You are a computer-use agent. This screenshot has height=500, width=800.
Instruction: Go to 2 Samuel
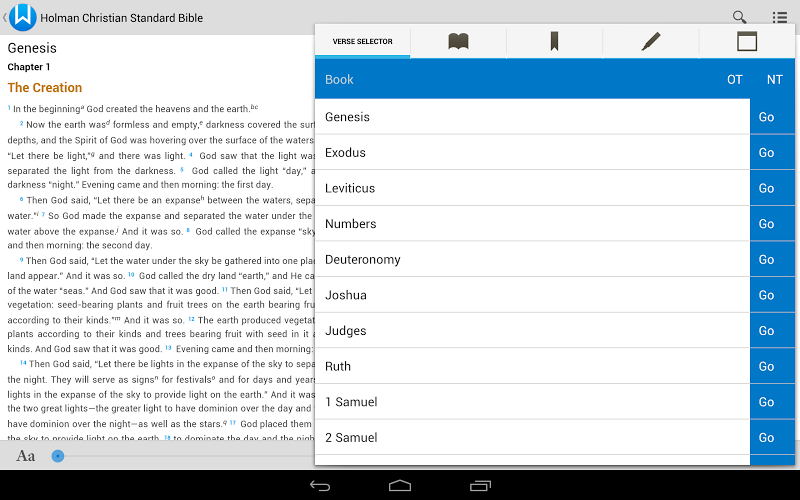click(x=772, y=438)
